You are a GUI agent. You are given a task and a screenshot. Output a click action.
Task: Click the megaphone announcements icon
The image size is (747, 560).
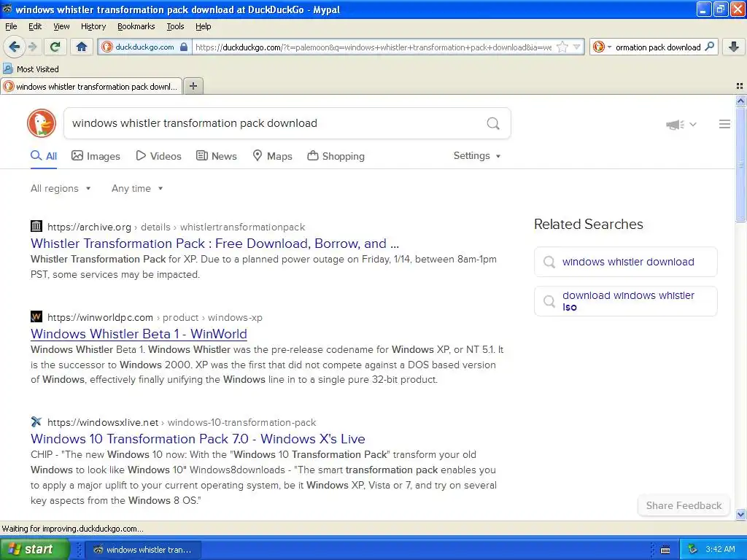point(675,125)
